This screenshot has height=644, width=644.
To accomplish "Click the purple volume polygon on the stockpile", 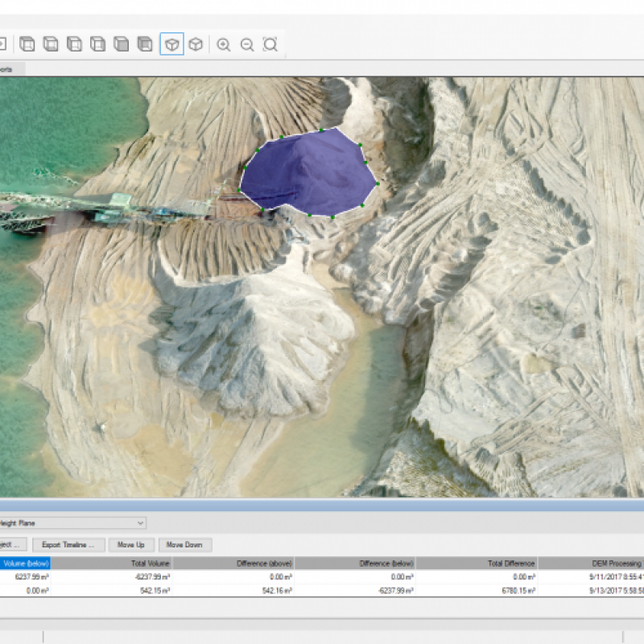I will click(308, 172).
